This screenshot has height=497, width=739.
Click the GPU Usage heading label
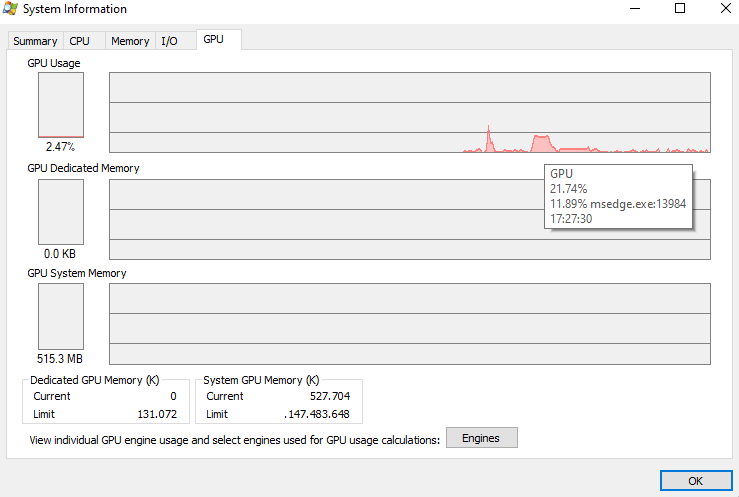click(54, 63)
